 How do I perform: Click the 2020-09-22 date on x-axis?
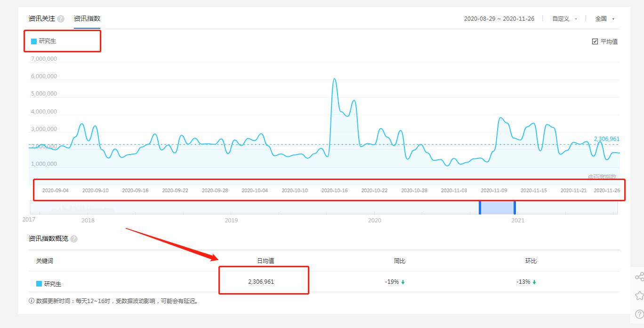(175, 190)
